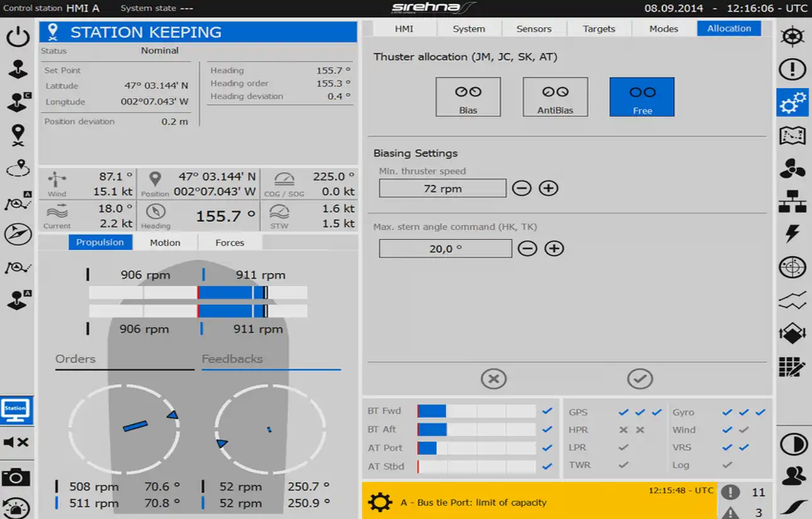The image size is (812, 519).
Task: Click the 72 rpm thruster speed field
Action: (443, 188)
